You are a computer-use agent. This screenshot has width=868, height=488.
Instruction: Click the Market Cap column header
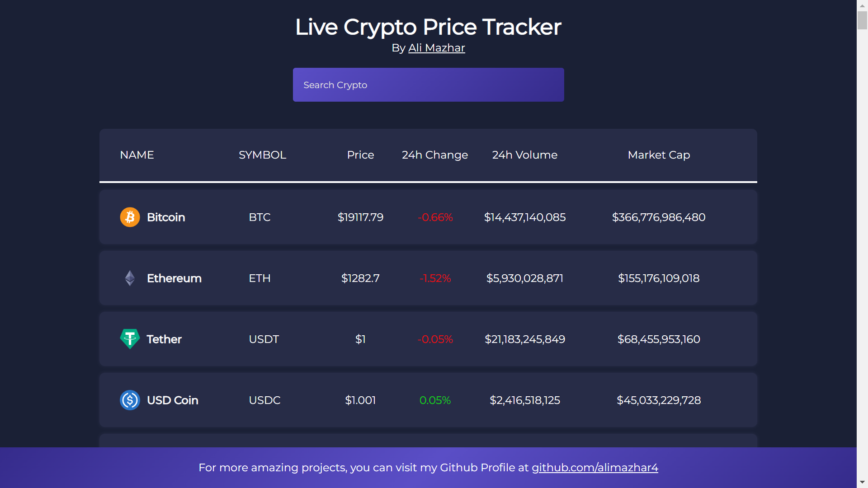[x=658, y=155]
